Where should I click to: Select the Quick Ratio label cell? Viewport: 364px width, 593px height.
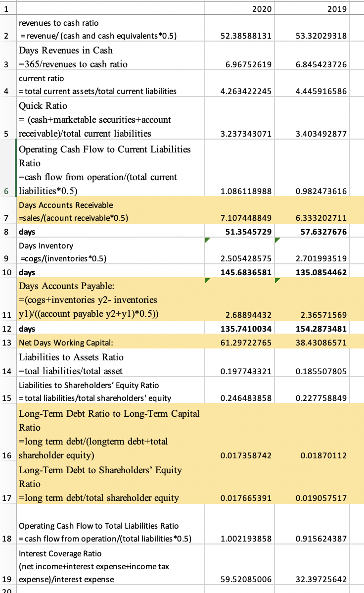tap(110, 118)
